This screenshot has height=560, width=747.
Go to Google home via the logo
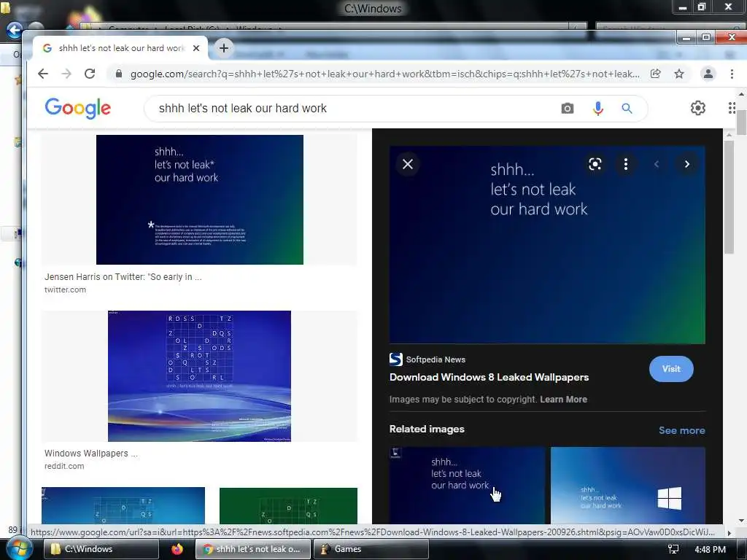pos(77,109)
